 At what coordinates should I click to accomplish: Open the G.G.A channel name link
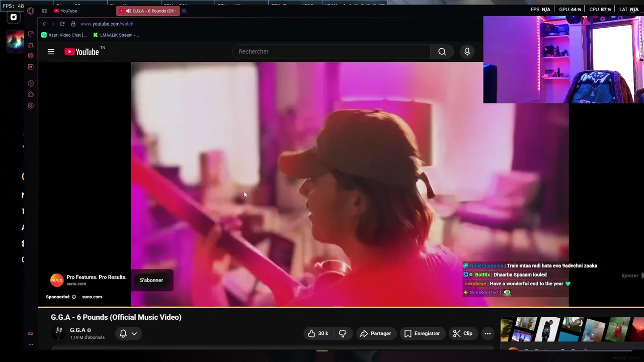click(x=77, y=330)
